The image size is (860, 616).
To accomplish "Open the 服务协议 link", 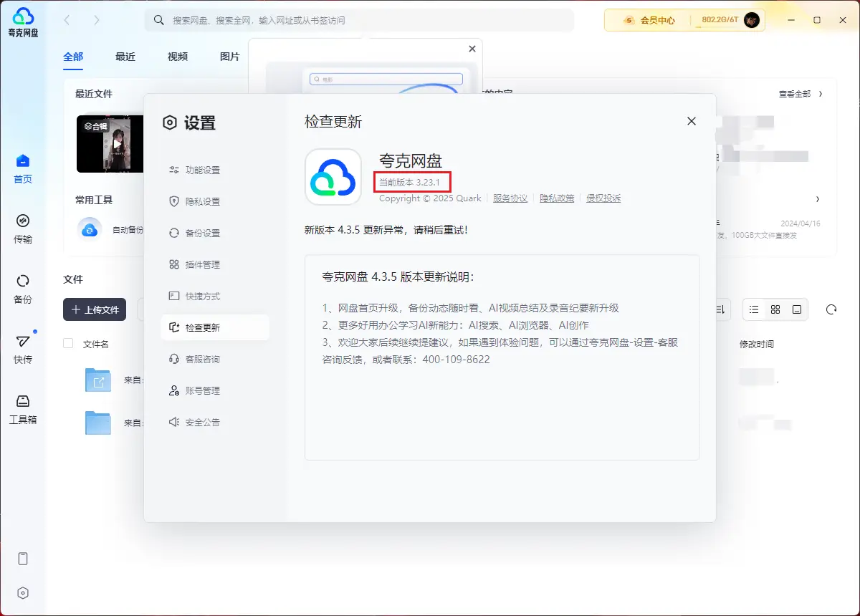I will tap(510, 198).
